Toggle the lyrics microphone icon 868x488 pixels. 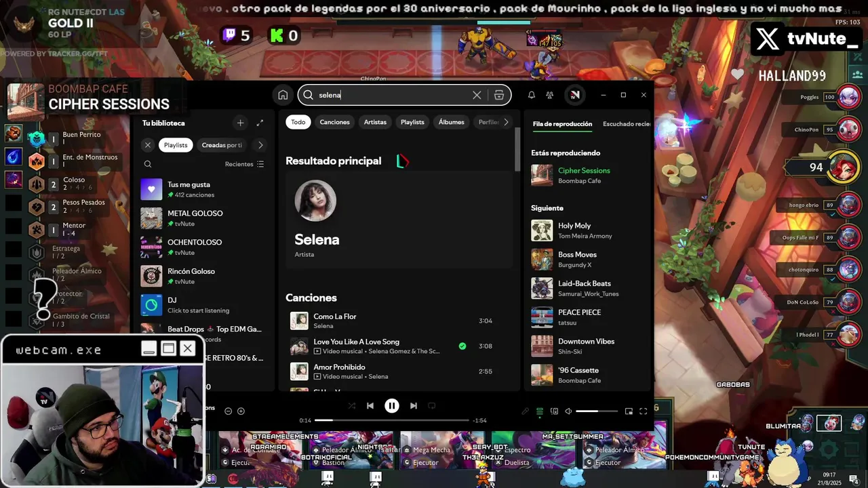point(525,411)
